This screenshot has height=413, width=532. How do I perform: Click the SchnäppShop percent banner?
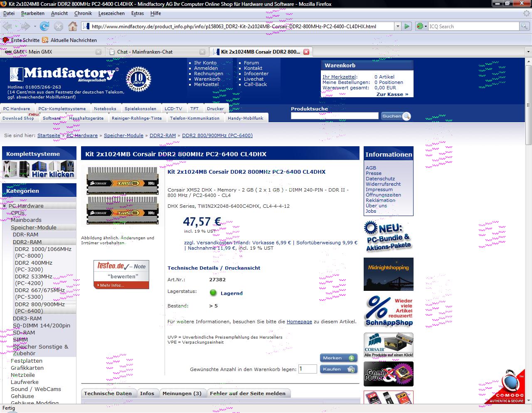click(389, 312)
